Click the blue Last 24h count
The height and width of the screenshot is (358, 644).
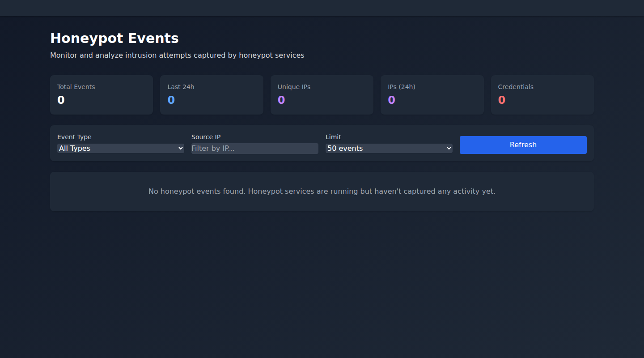click(x=171, y=100)
